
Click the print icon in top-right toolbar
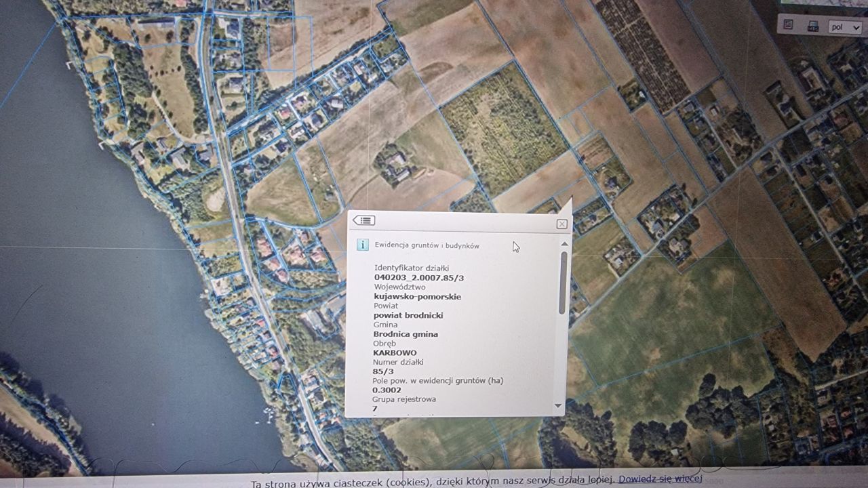[813, 26]
